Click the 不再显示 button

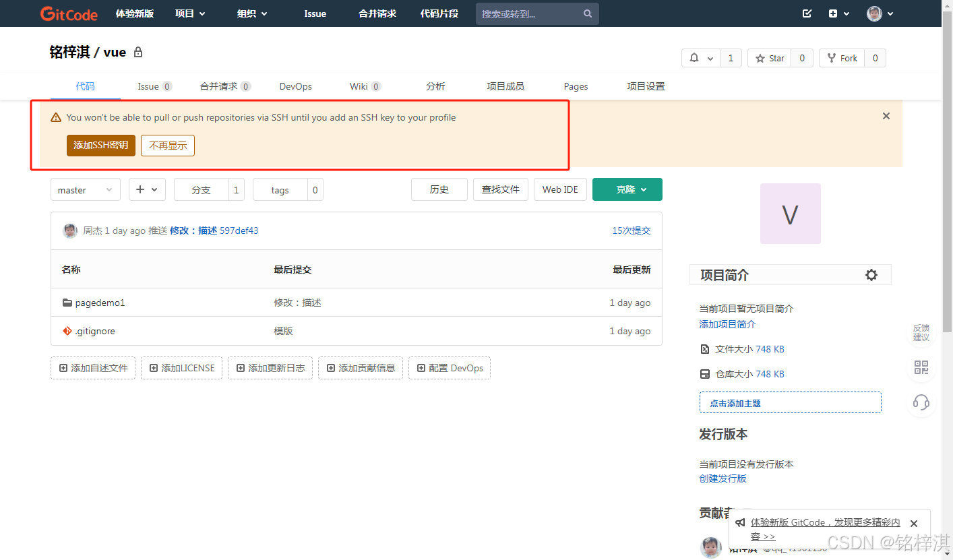[168, 146]
